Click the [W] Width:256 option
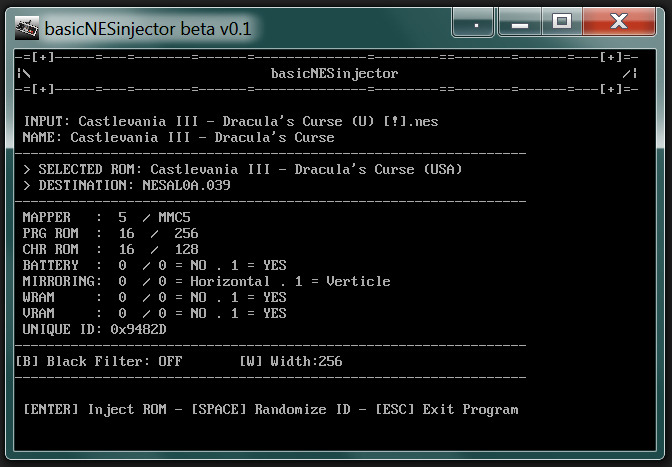Image resolution: width=672 pixels, height=467 pixels. 291,361
